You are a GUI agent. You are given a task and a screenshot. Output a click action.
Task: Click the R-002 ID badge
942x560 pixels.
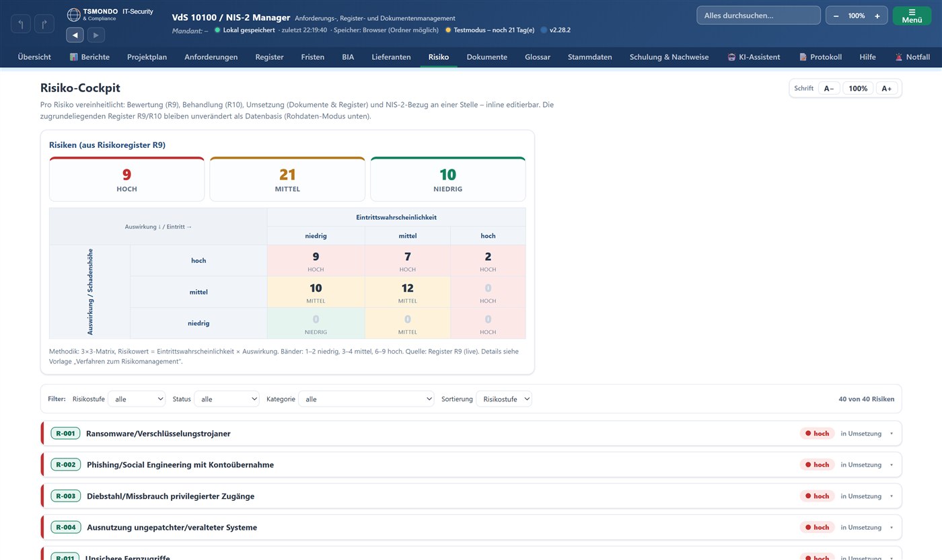[65, 465]
